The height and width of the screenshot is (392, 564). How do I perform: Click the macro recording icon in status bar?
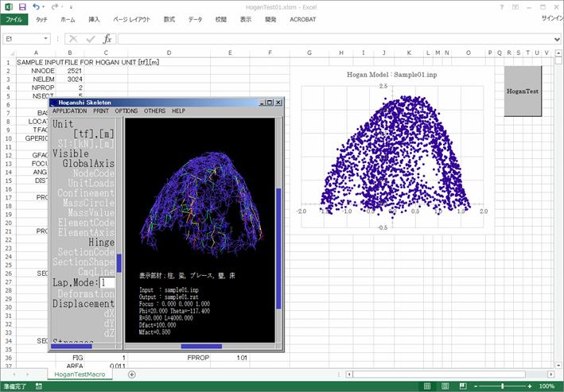(38, 386)
